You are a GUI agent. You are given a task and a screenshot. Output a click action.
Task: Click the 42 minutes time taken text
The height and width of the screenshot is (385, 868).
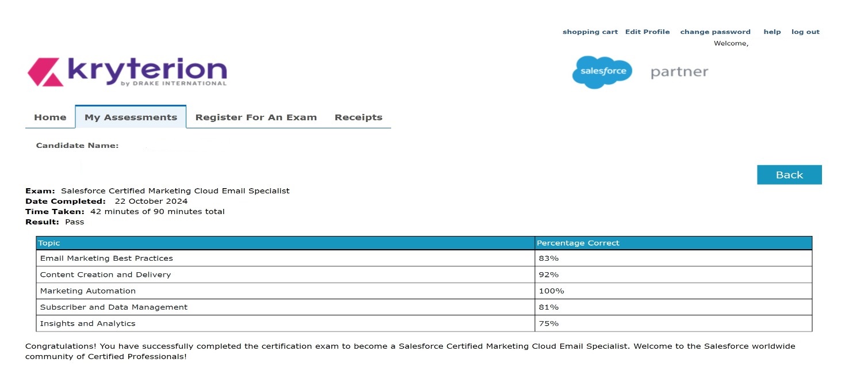158,211
